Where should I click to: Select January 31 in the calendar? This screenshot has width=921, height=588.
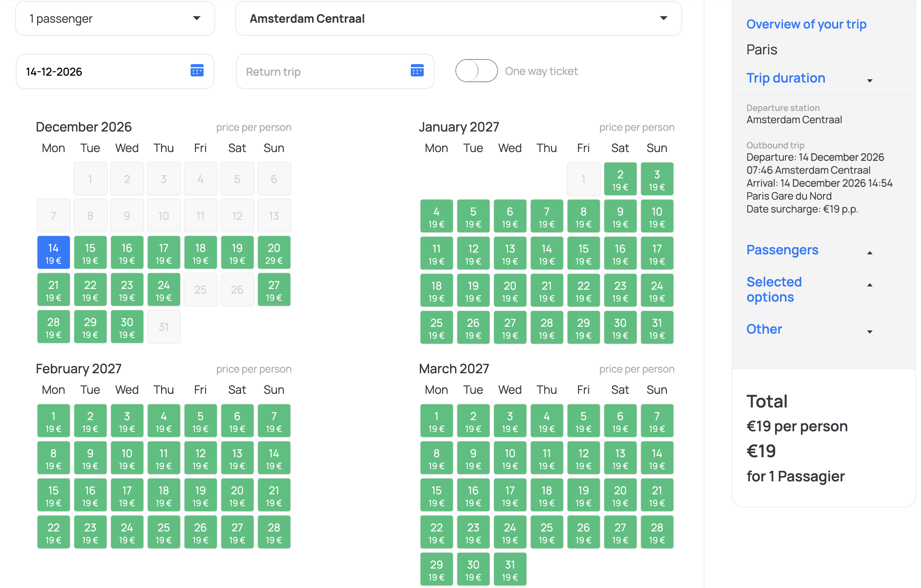[657, 328]
